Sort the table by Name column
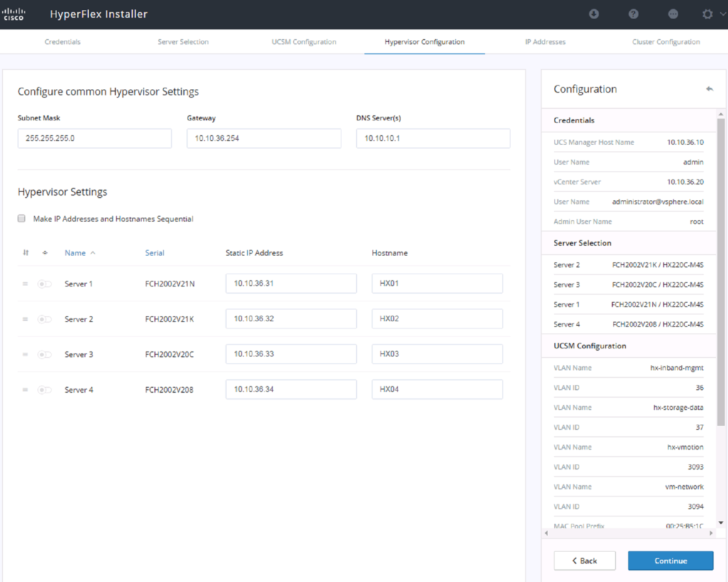Viewport: 728px width, 582px height. pyautogui.click(x=75, y=253)
